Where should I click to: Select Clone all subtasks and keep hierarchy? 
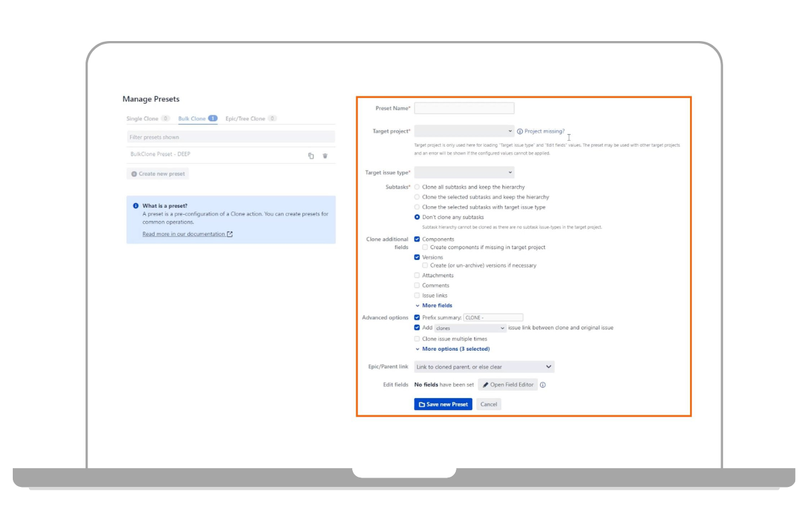[417, 187]
